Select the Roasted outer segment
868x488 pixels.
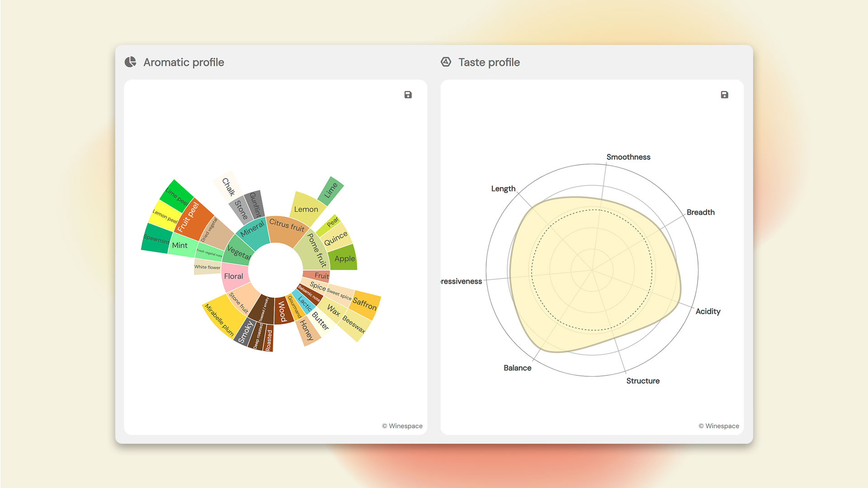coord(269,338)
